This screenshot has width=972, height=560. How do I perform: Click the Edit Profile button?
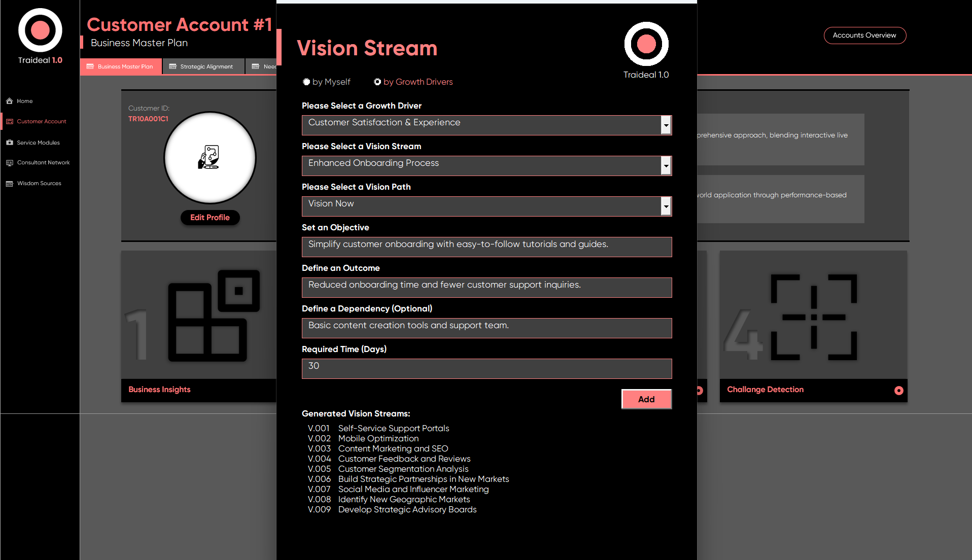coord(210,218)
